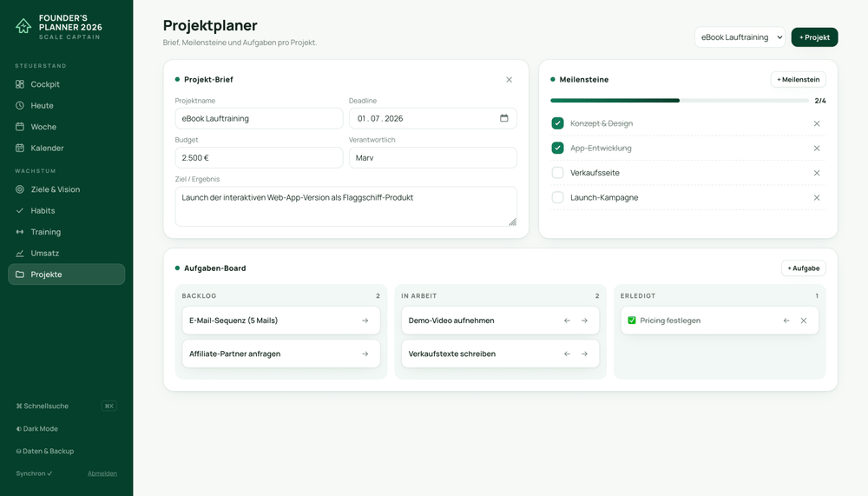Close the Projekt-Brief card with X
This screenshot has height=496, width=868.
[x=509, y=80]
